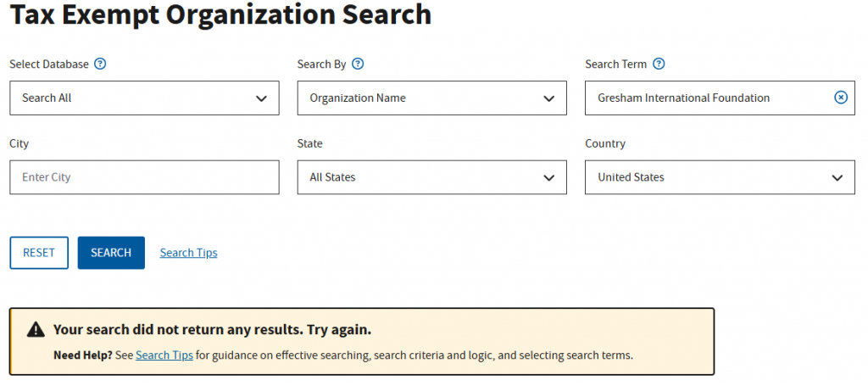Click the warning triangle icon in alert

coord(36,330)
